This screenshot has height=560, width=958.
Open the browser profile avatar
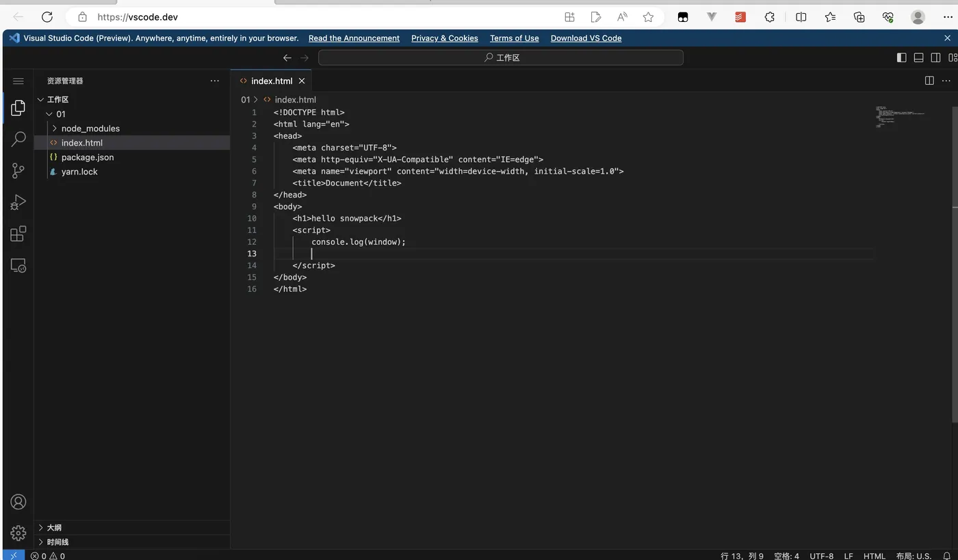tap(918, 17)
